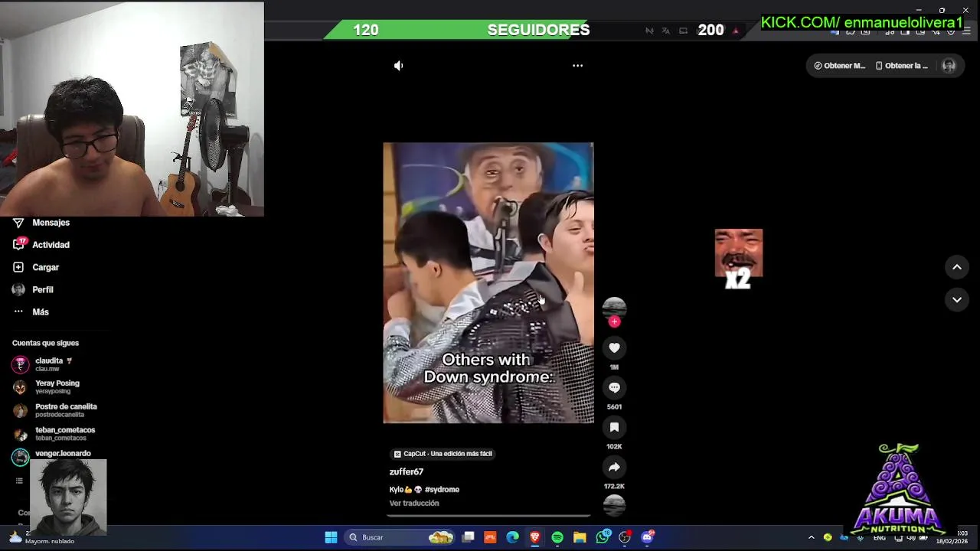Open OBS Studio from the taskbar

625,537
